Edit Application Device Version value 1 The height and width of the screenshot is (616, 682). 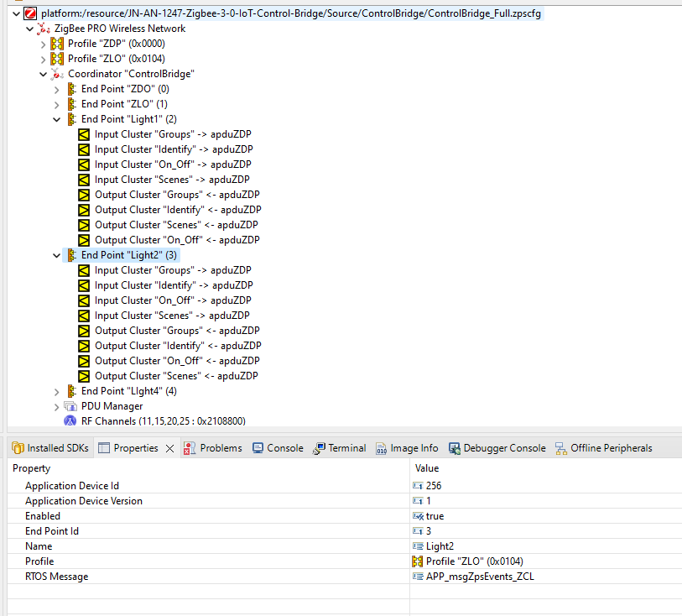pyautogui.click(x=546, y=501)
